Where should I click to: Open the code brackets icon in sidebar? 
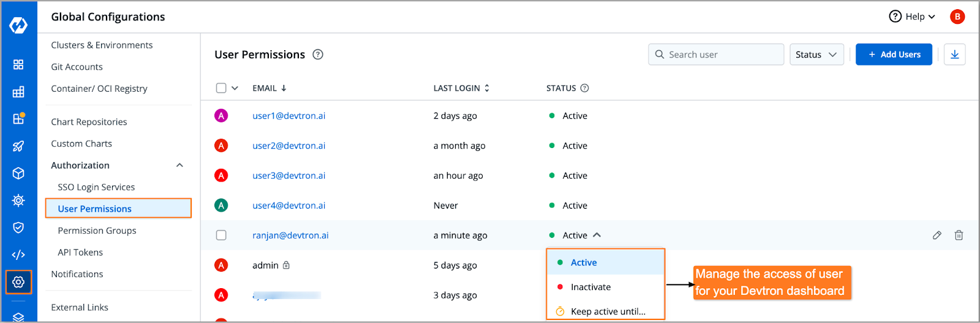[18, 254]
